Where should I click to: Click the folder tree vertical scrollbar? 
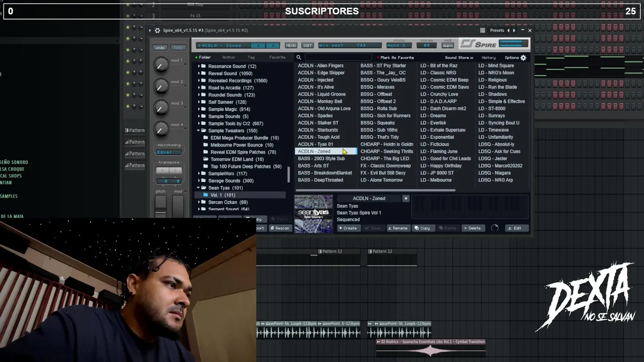288,173
